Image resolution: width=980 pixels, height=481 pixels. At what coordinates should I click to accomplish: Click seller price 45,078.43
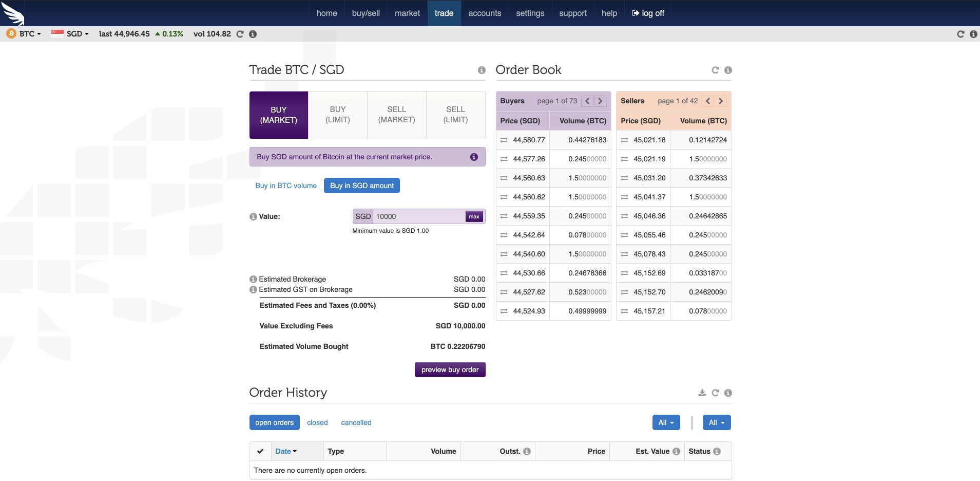coord(649,254)
